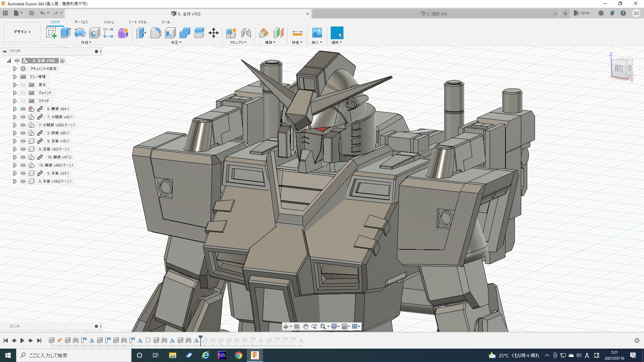This screenshot has width=644, height=362.
Task: Open Google Chrome from the taskbar
Action: (x=238, y=355)
